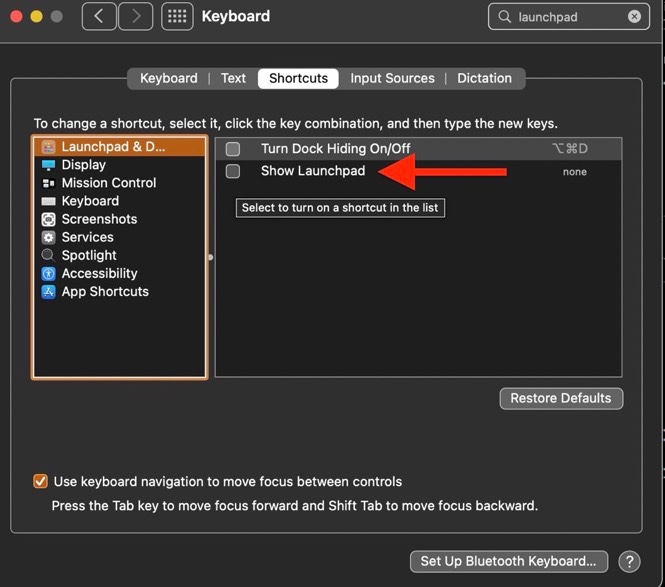
Task: Go forward with the right chevron button
Action: tap(136, 17)
